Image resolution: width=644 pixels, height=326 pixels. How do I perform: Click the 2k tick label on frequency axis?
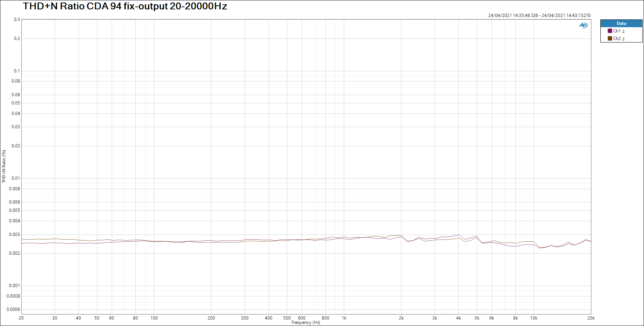pyautogui.click(x=401, y=318)
